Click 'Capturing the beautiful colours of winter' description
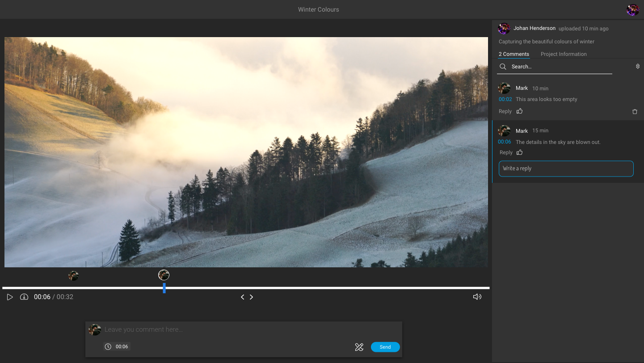This screenshot has height=363, width=644. (547, 42)
